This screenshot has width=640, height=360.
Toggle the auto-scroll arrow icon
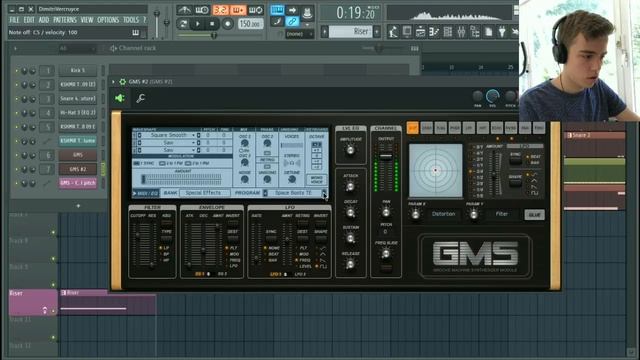pos(292,10)
